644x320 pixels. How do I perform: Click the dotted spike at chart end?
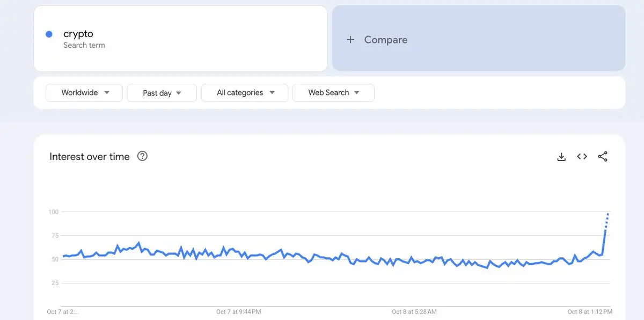coord(607,221)
